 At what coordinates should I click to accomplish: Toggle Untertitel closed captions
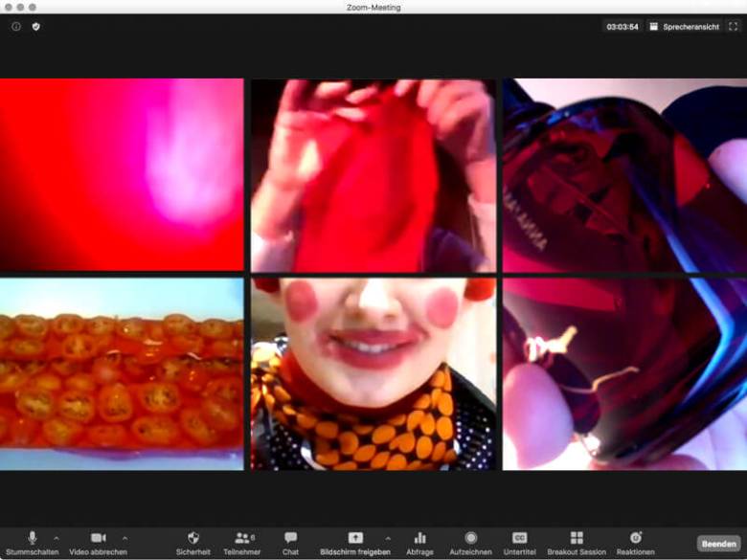[519, 543]
